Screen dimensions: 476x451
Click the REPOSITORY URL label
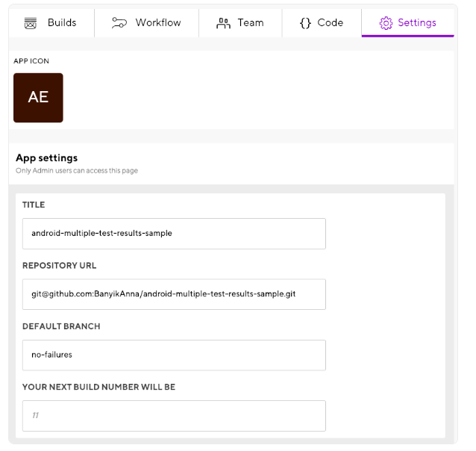pos(59,266)
